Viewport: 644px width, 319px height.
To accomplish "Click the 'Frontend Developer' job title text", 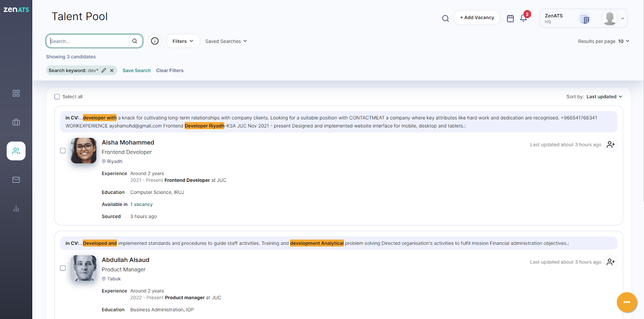I will pos(127,152).
